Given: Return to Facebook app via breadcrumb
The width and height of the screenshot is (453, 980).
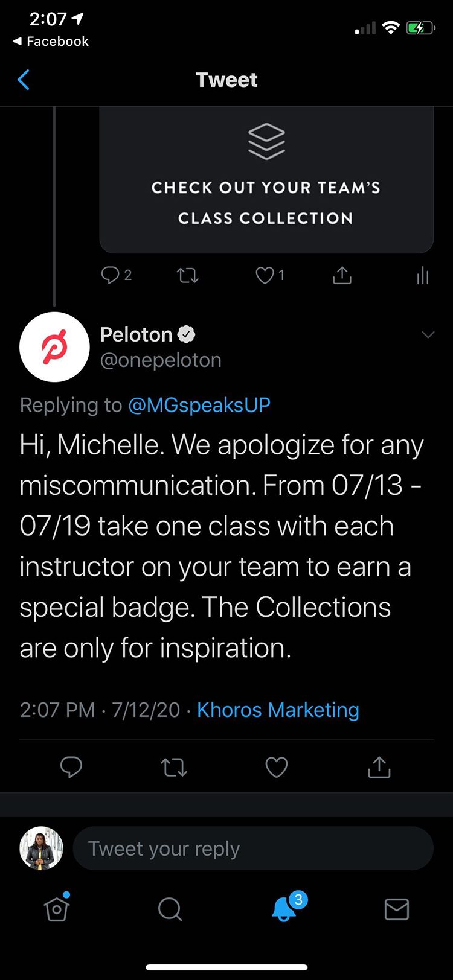Looking at the screenshot, I should point(51,41).
